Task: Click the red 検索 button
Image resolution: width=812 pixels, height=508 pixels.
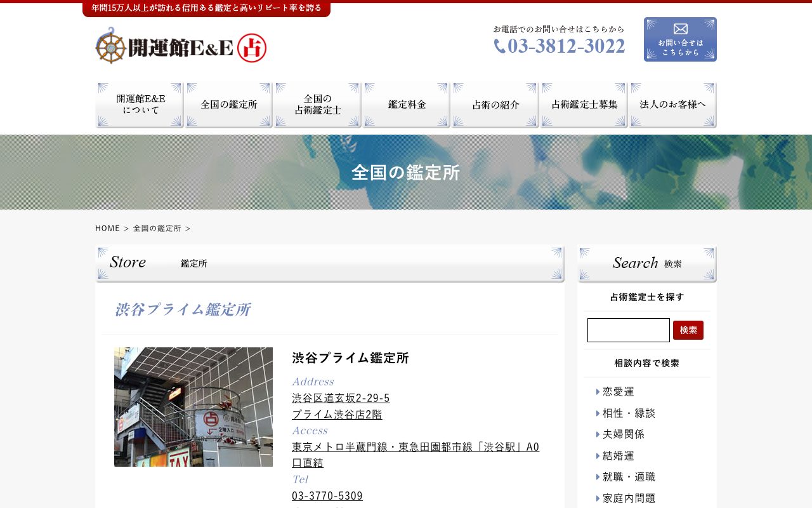Action: pos(688,330)
